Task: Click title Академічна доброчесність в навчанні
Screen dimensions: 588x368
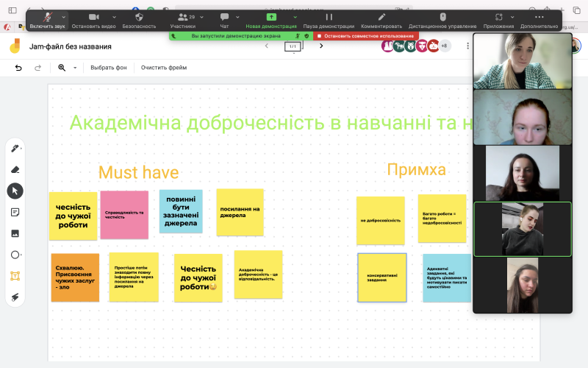Action: pos(270,123)
